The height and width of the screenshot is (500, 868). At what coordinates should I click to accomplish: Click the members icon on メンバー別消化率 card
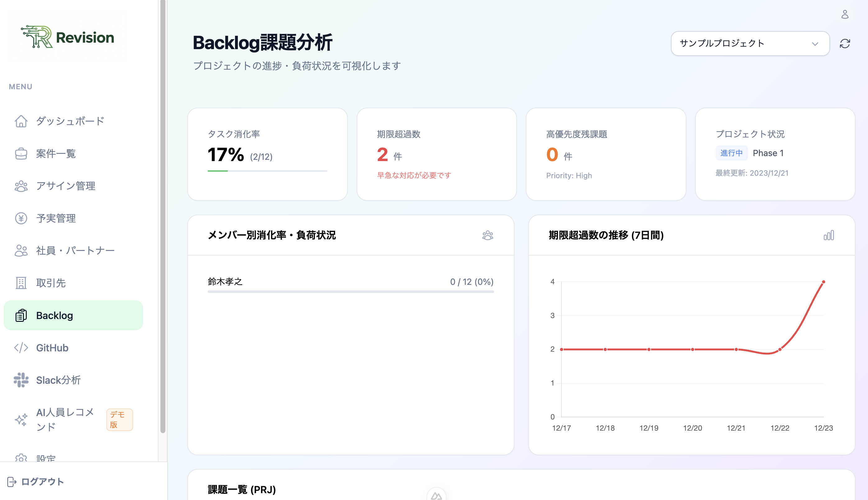(x=488, y=236)
